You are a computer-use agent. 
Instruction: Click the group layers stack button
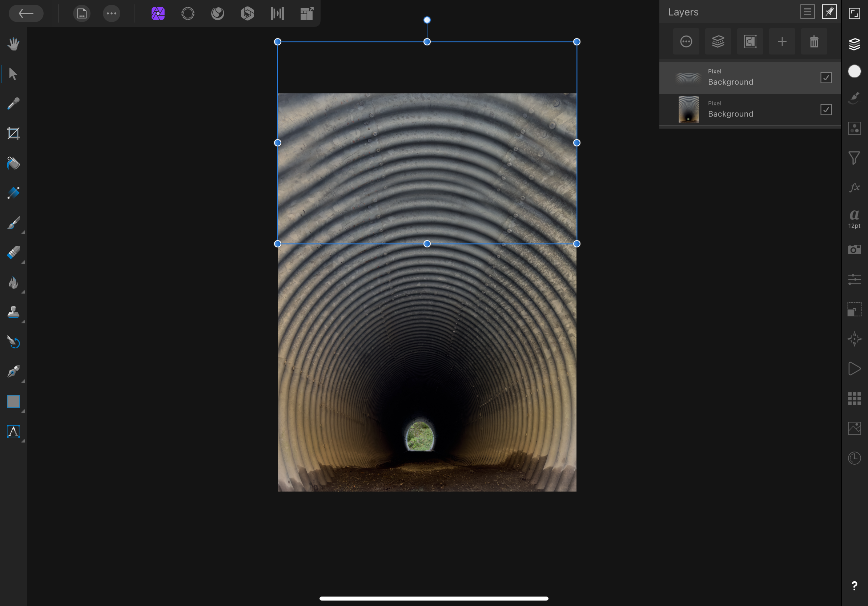(x=718, y=41)
